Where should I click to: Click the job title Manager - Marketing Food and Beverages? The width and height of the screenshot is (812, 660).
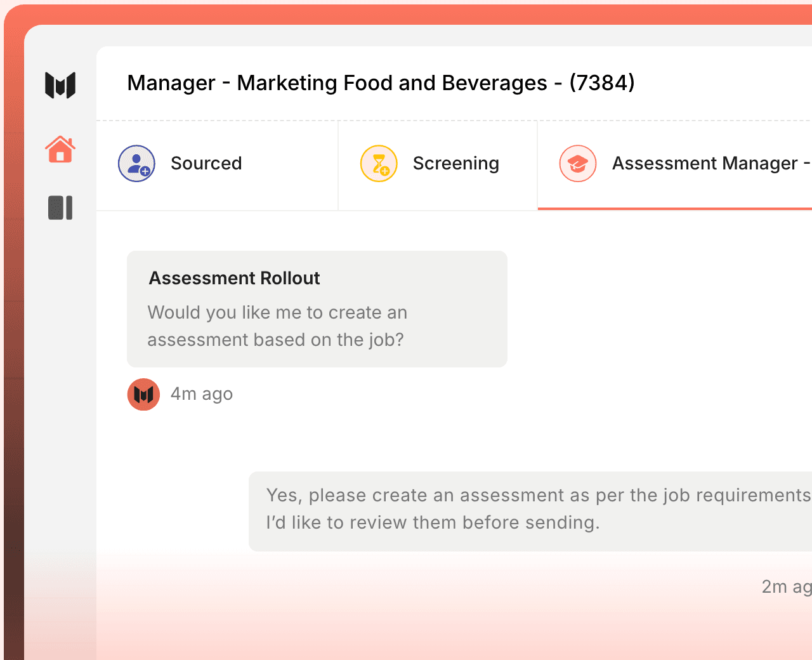pyautogui.click(x=381, y=82)
